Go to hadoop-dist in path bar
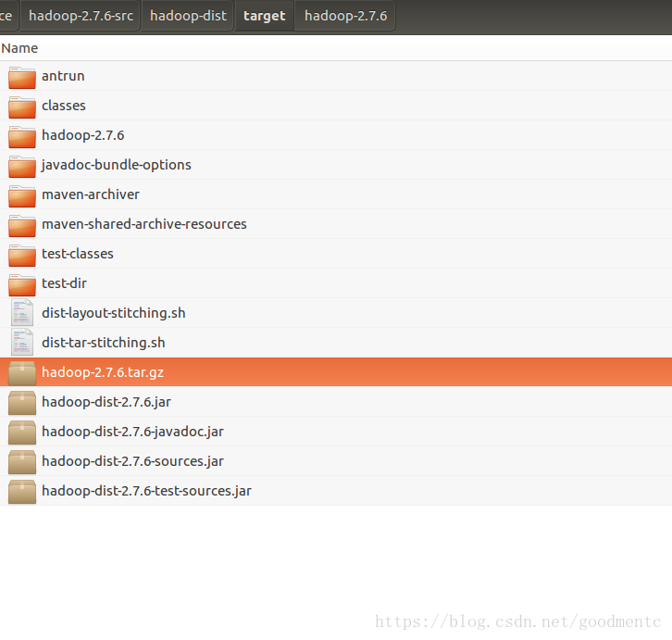Viewport: 672px width, 640px height. [x=188, y=16]
